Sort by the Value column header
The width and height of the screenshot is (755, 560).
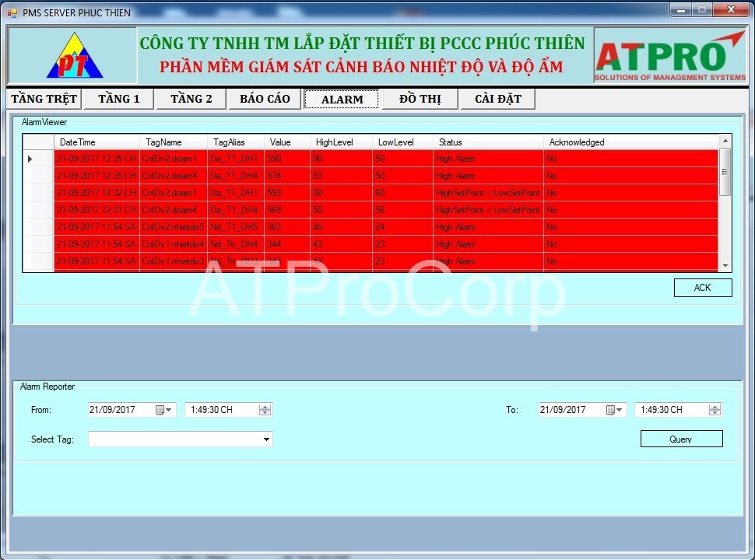tap(287, 142)
